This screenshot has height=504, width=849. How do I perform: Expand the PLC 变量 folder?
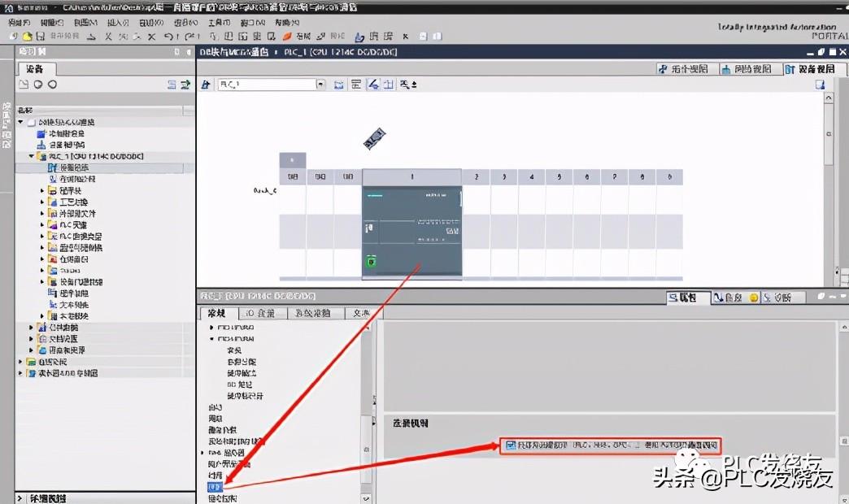41,224
